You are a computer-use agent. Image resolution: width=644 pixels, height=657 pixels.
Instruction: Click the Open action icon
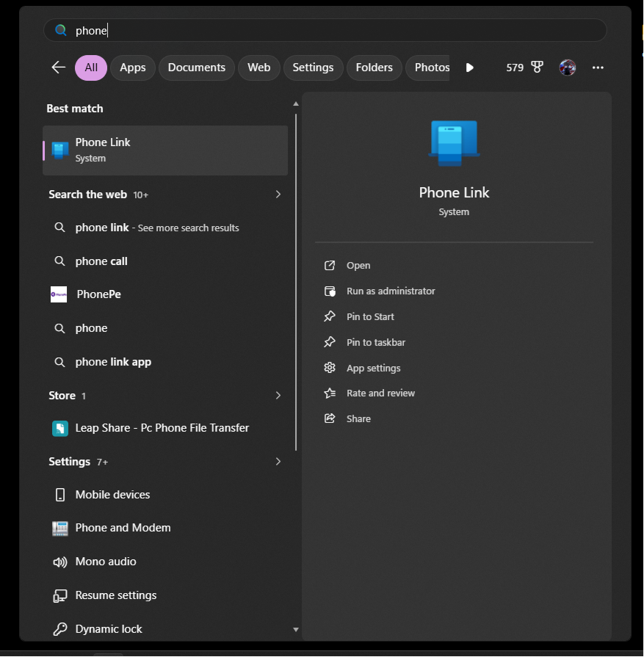tap(330, 266)
